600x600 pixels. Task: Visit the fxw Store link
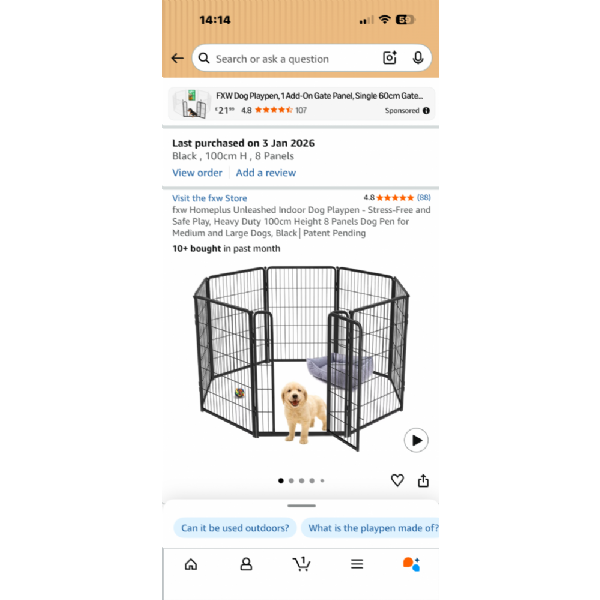click(x=210, y=198)
